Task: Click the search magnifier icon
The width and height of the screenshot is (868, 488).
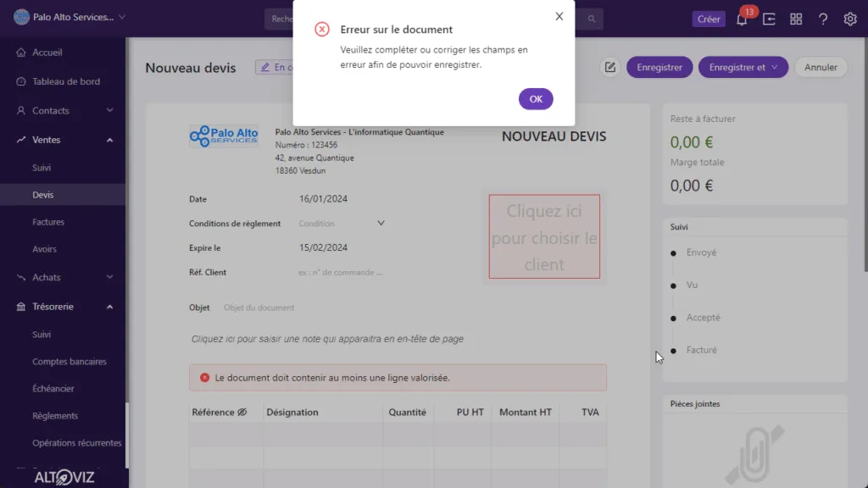Action: 591,19
